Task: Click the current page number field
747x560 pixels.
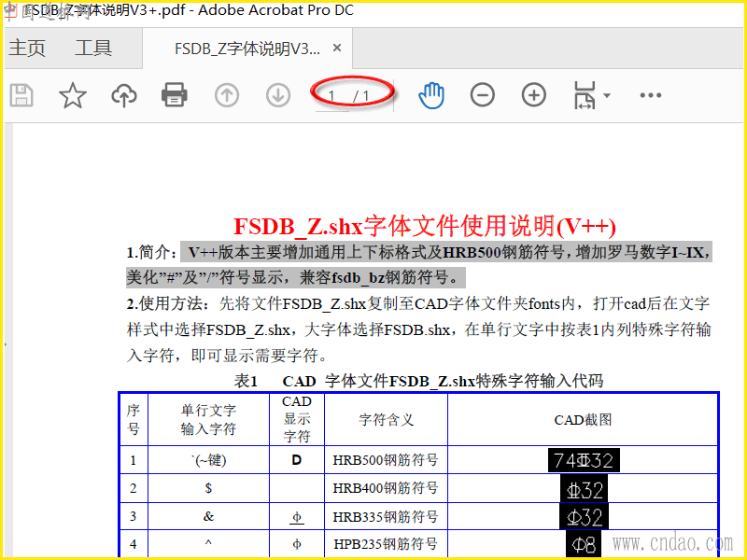Action: [x=331, y=97]
